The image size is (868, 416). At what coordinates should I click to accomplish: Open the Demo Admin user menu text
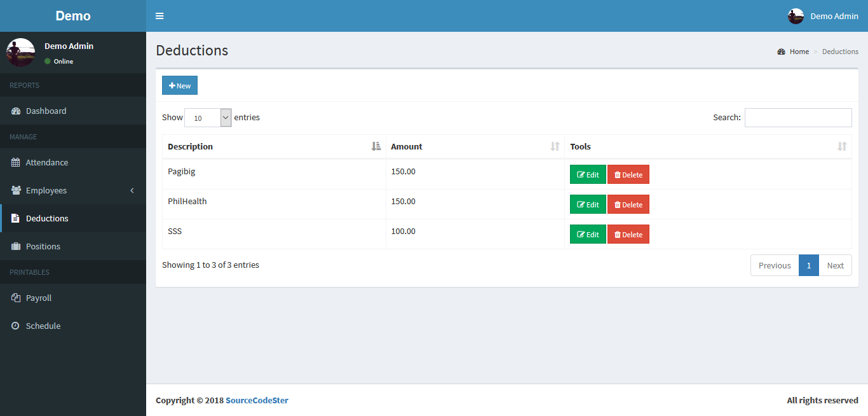tap(834, 16)
